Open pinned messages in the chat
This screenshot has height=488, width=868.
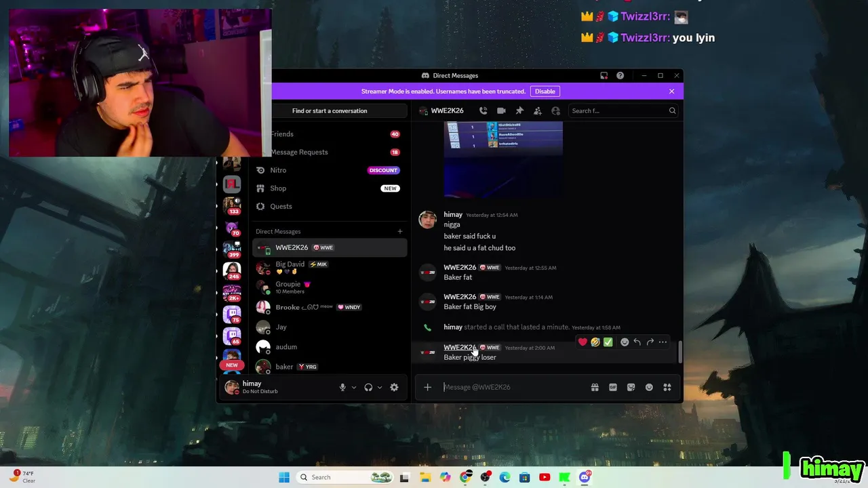[519, 110]
